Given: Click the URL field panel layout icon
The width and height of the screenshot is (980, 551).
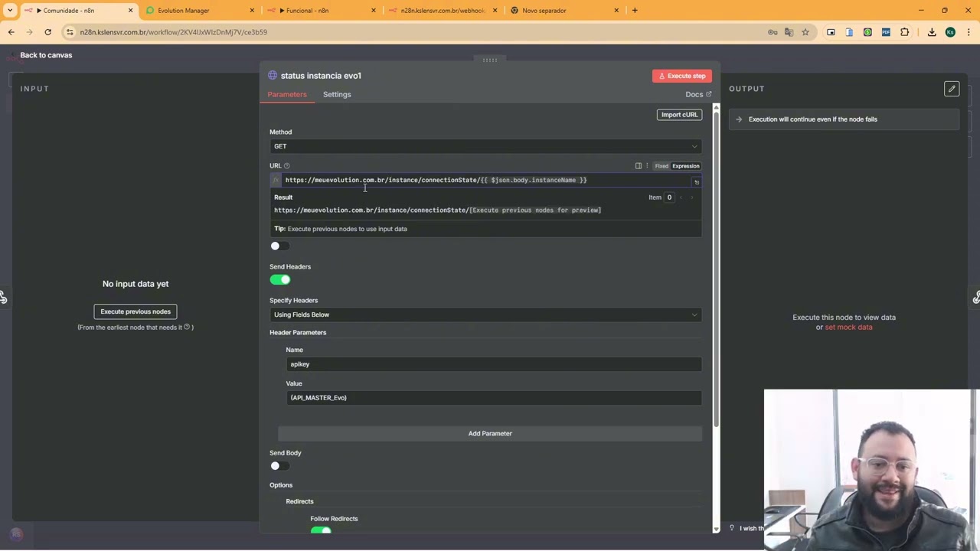Looking at the screenshot, I should coord(639,166).
